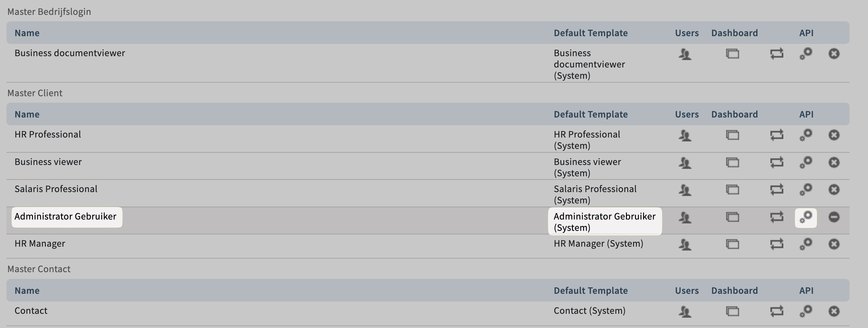The height and width of the screenshot is (328, 868).
Task: Click swap arrows icon for HR Manager
Action: (x=776, y=244)
